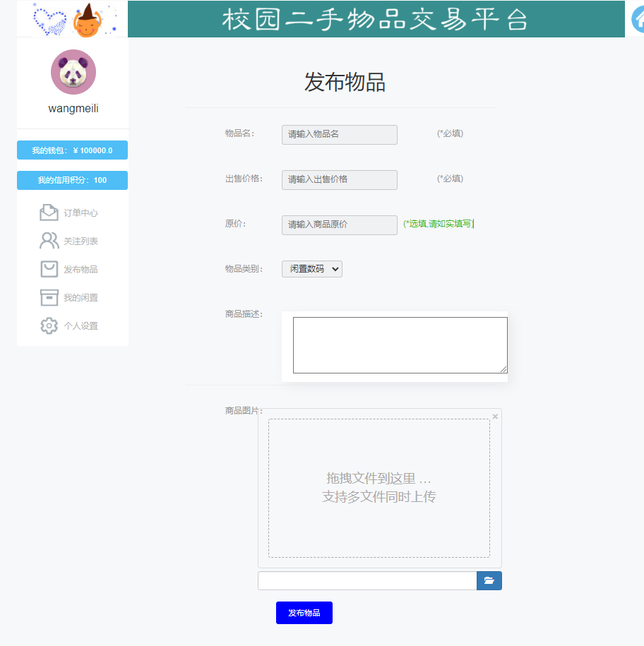Select the 发布物品 mail icon in sidebar
This screenshot has width=644, height=646.
49,269
